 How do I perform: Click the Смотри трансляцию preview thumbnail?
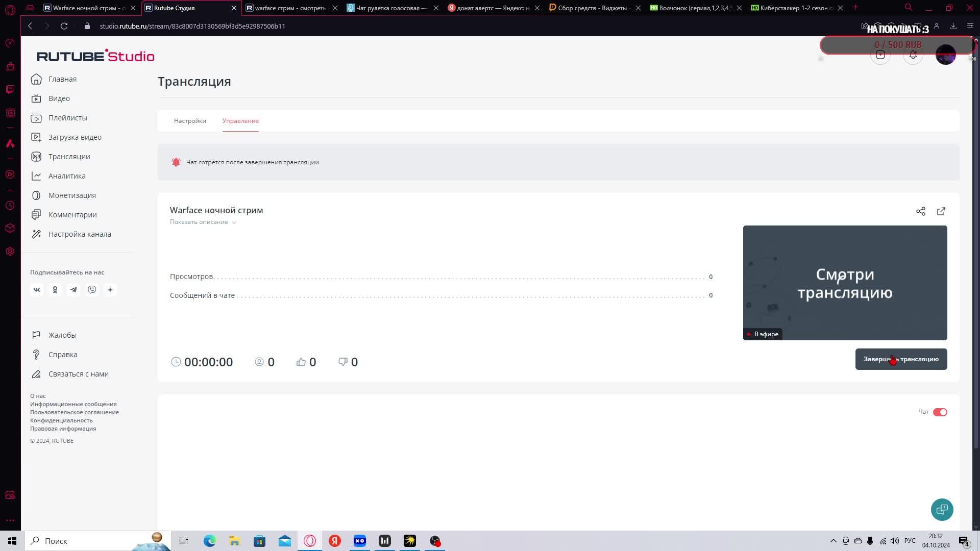845,283
